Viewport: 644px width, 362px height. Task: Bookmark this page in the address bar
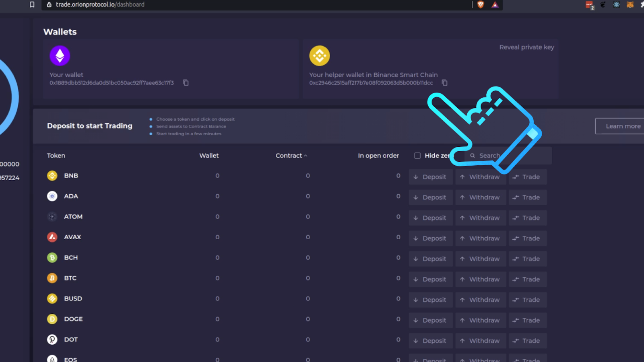tap(32, 5)
